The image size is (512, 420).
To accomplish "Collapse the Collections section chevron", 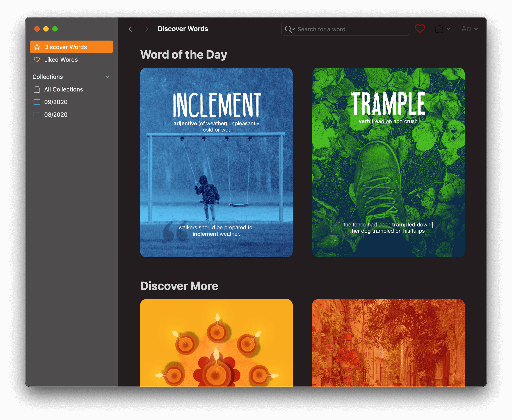I will (108, 77).
